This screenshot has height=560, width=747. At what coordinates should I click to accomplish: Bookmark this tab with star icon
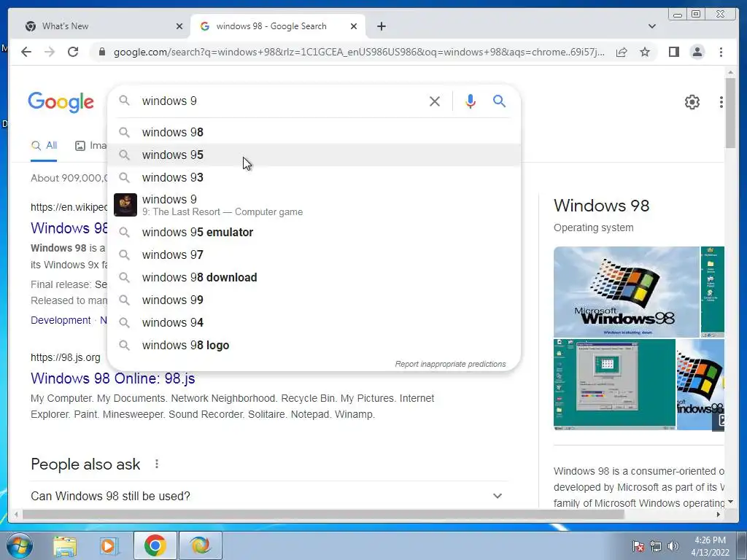pyautogui.click(x=645, y=52)
